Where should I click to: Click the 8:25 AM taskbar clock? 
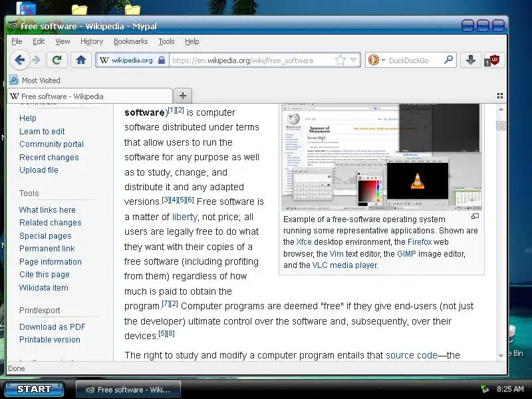pyautogui.click(x=510, y=389)
